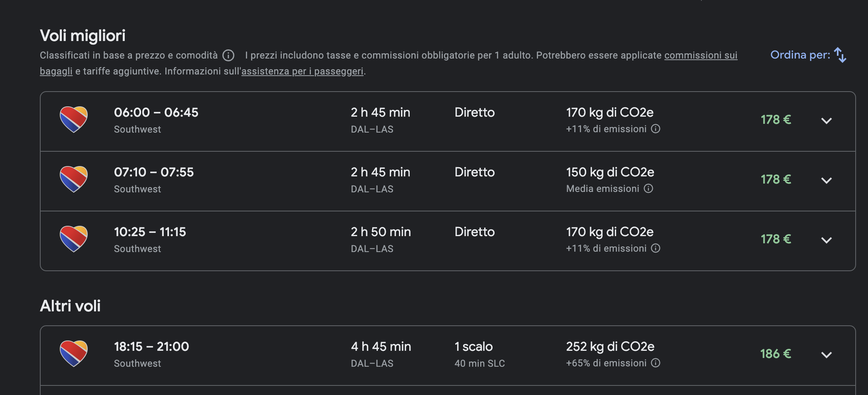
Task: Click the sort arrows icon beside 'Ordina per'
Action: point(840,55)
